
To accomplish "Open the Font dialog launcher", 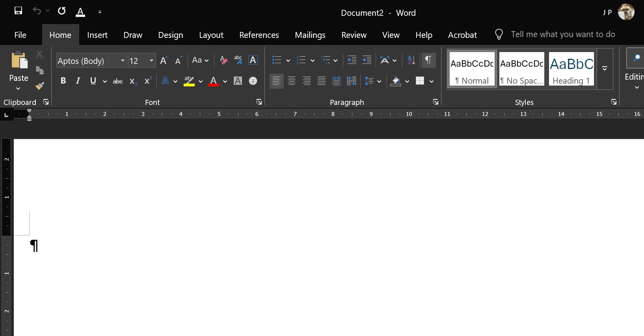I will (259, 102).
